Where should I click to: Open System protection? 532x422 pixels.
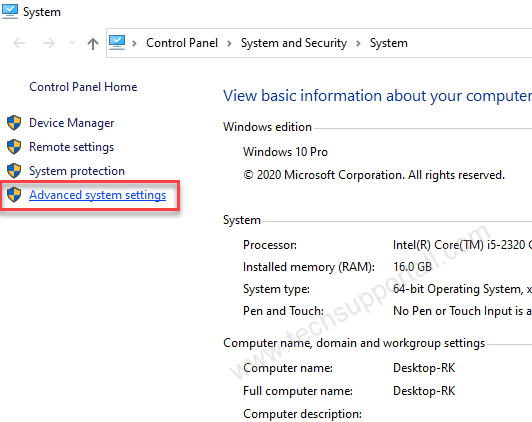pos(77,171)
